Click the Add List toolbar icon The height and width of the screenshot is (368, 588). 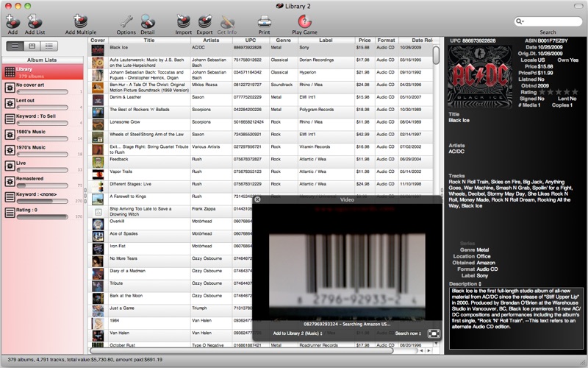pos(35,22)
